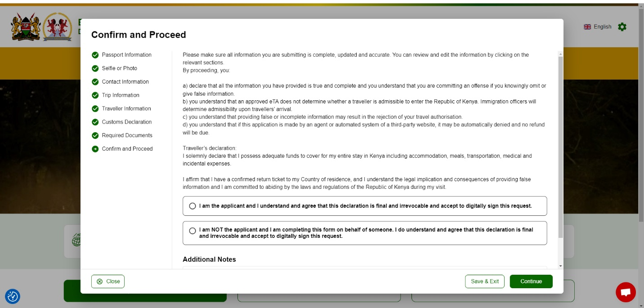
Task: Click the Save & Exit button
Action: tap(484, 281)
